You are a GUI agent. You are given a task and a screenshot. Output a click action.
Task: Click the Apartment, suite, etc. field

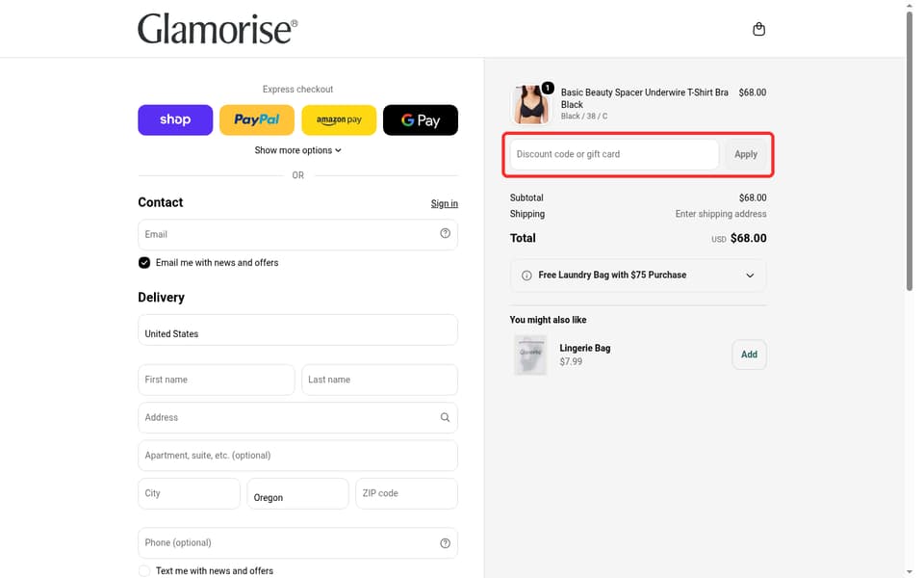point(297,456)
